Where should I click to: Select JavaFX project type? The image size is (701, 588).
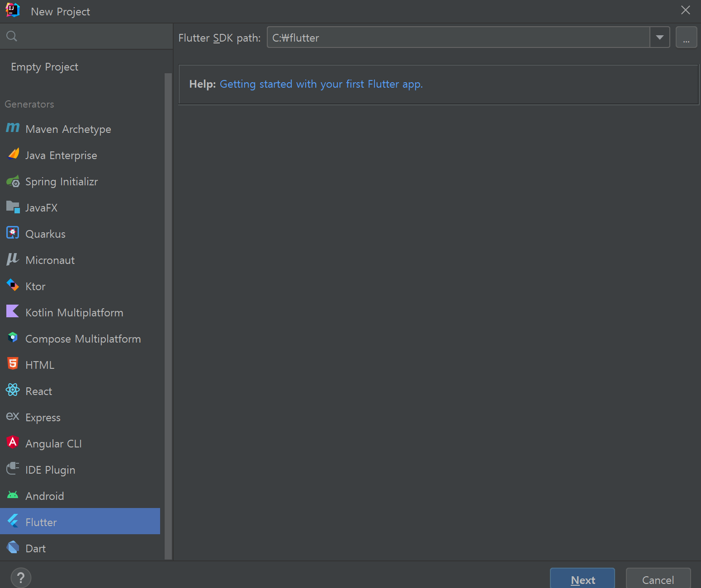tap(80, 208)
